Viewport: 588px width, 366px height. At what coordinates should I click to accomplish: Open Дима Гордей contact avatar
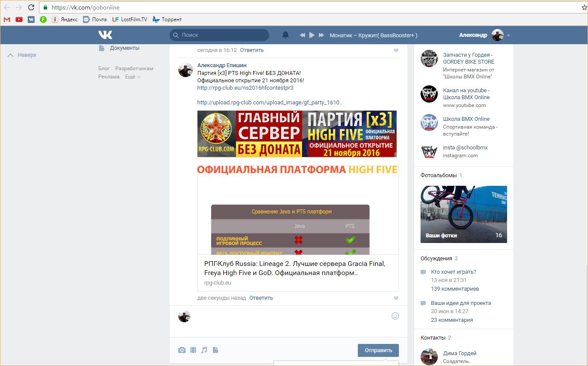click(x=429, y=357)
